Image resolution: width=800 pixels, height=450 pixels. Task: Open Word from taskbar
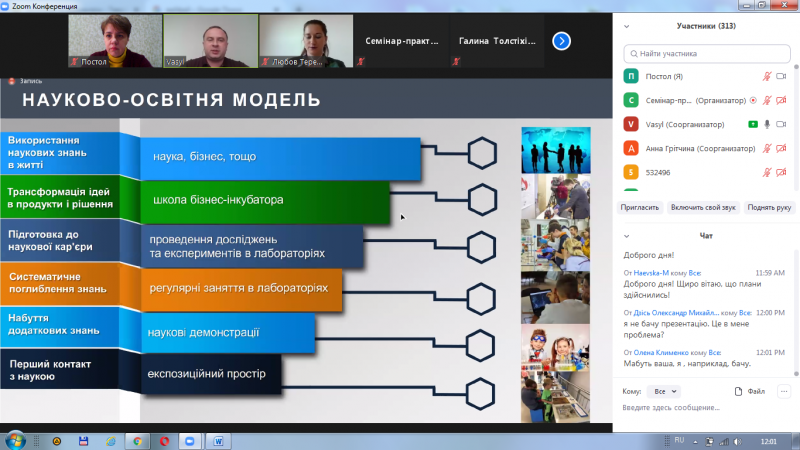pos(218,441)
